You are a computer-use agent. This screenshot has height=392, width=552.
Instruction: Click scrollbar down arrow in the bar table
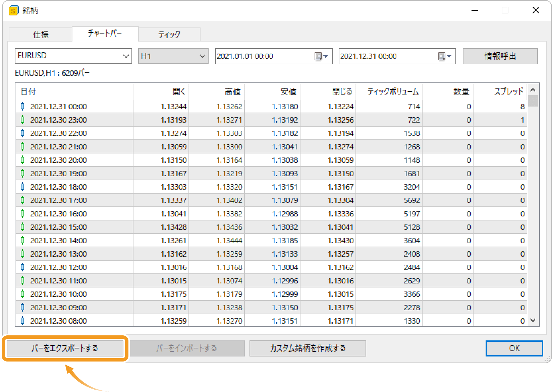pos(533,321)
